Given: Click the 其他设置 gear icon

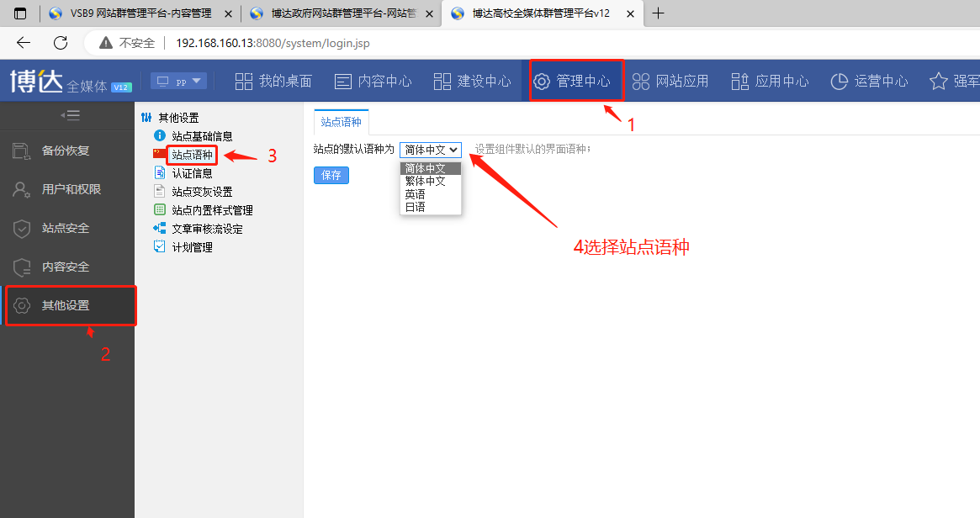Looking at the screenshot, I should [x=21, y=305].
